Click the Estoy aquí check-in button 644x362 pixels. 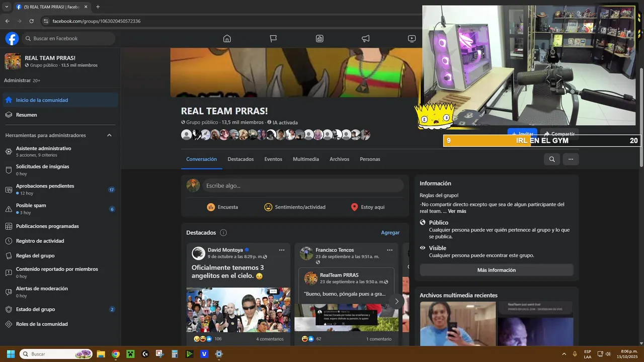(367, 207)
